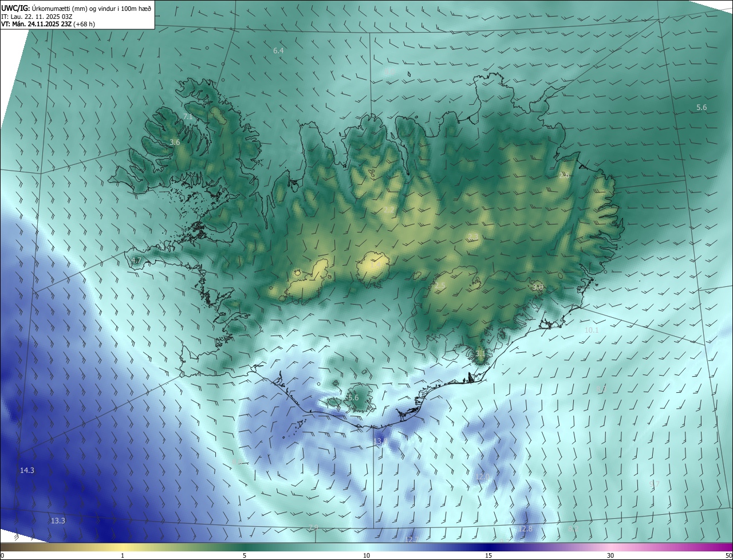Click the 2.3 value label
Viewport: 733px width, 560px height.
click(473, 237)
